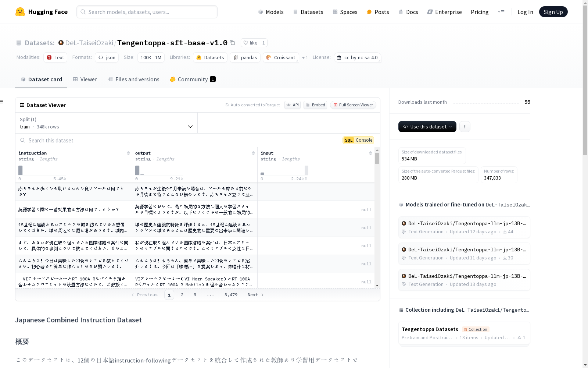Select the 100K - 1M size tag
Screen dimensions: 588x368
(x=151, y=57)
